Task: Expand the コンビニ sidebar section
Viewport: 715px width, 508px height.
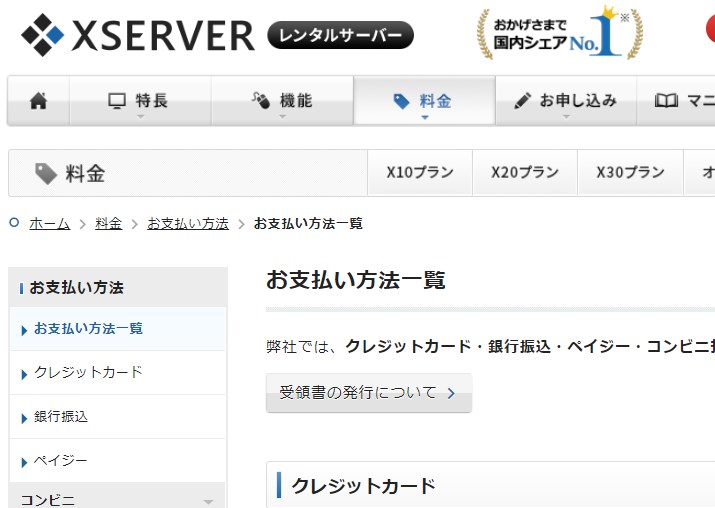Action: [118, 496]
